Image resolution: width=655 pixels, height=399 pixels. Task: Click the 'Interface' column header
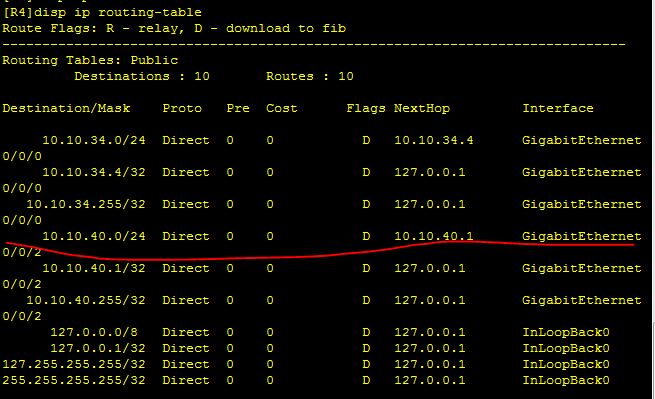[558, 109]
